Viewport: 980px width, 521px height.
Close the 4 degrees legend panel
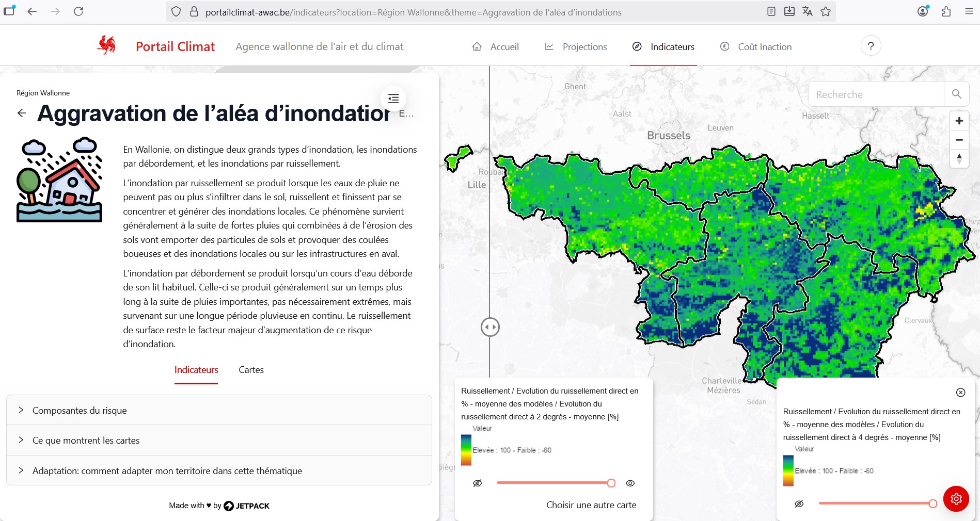960,393
